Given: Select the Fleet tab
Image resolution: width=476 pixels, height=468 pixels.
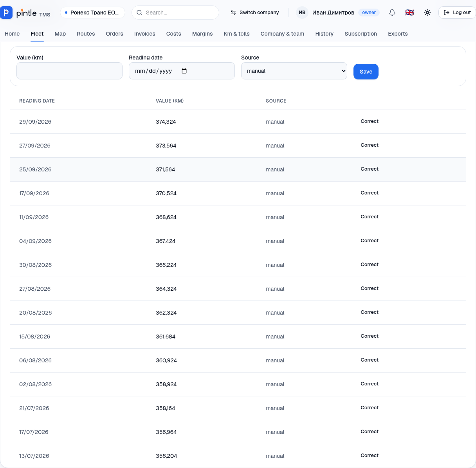Looking at the screenshot, I should pos(37,34).
